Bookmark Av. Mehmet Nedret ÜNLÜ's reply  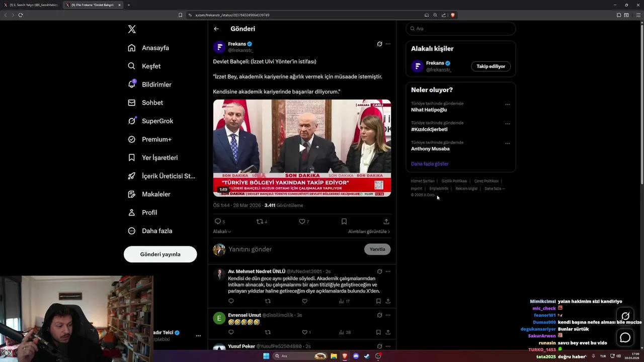378,301
